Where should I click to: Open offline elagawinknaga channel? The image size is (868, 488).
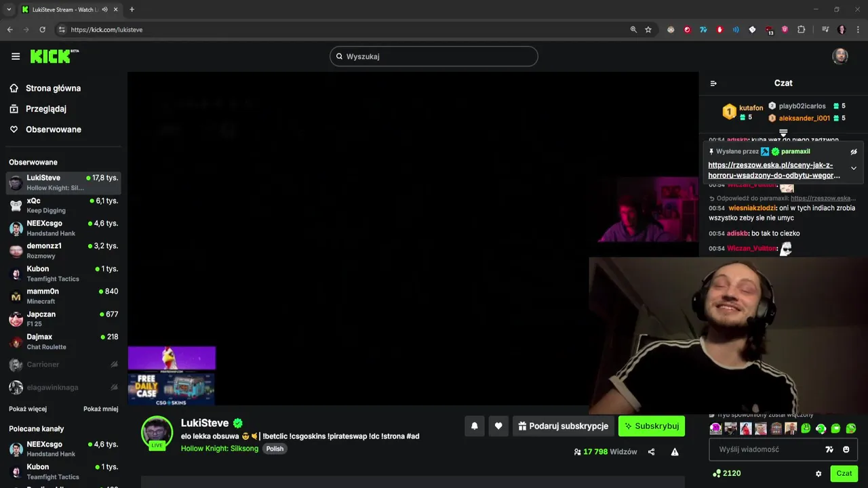pyautogui.click(x=64, y=388)
